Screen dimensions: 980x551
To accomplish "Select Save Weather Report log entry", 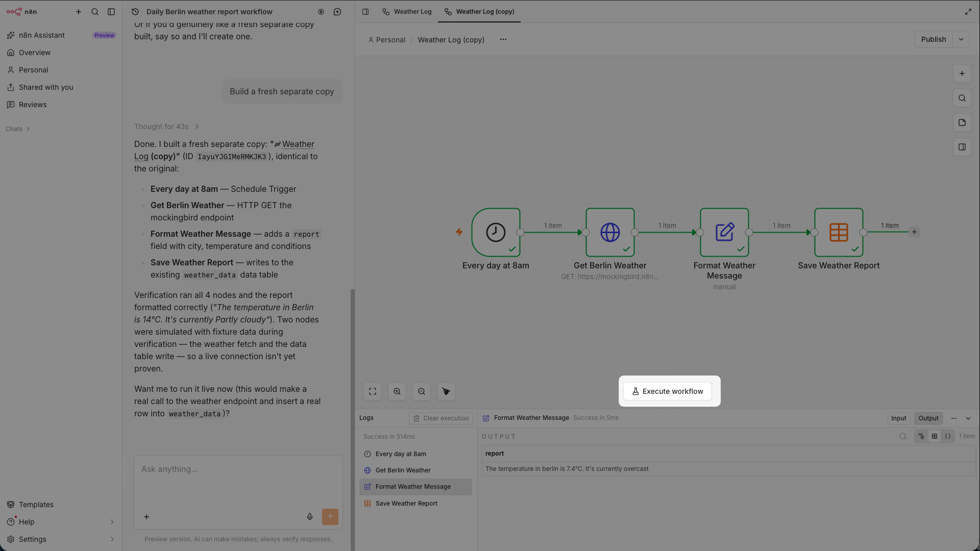I will 416,504.
